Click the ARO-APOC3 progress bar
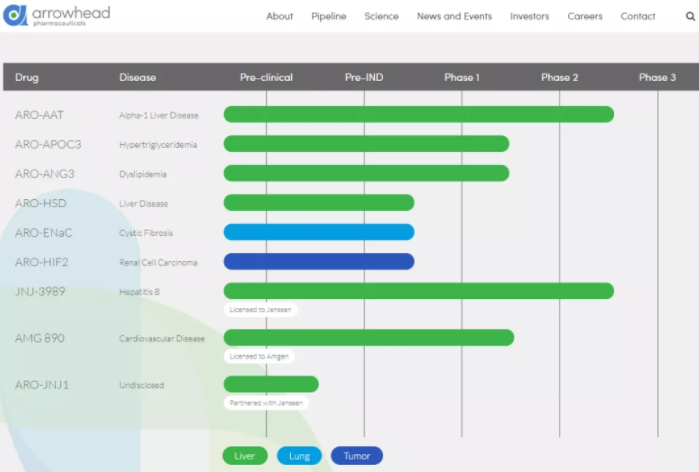 pyautogui.click(x=366, y=144)
